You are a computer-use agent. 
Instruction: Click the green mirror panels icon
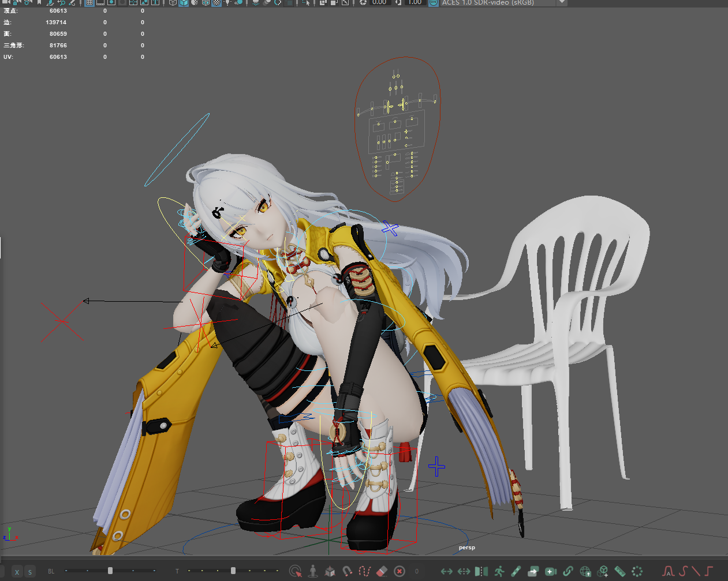[x=481, y=571]
